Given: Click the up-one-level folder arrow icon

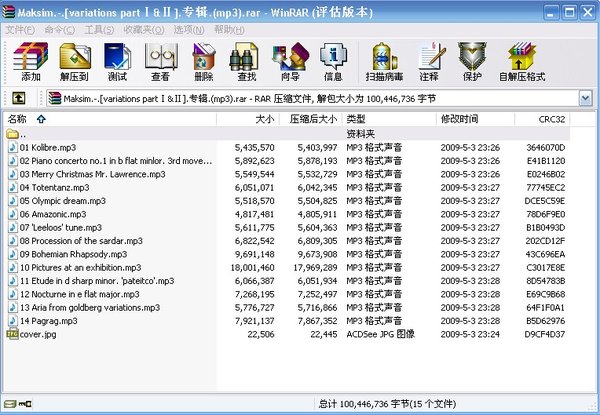Looking at the screenshot, I should (x=19, y=98).
